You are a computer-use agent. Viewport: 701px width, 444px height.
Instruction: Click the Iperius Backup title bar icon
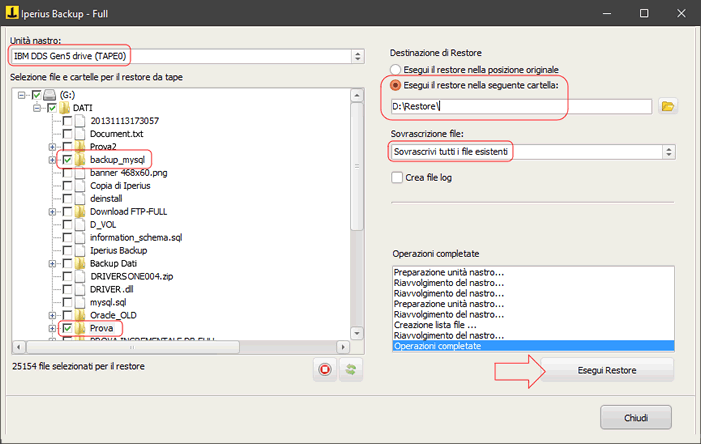point(14,14)
